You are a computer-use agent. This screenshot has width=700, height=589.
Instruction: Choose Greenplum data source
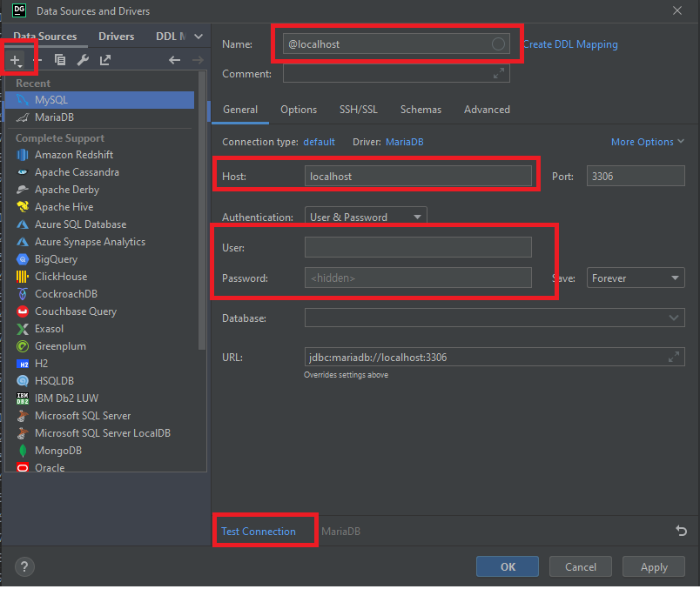100,346
